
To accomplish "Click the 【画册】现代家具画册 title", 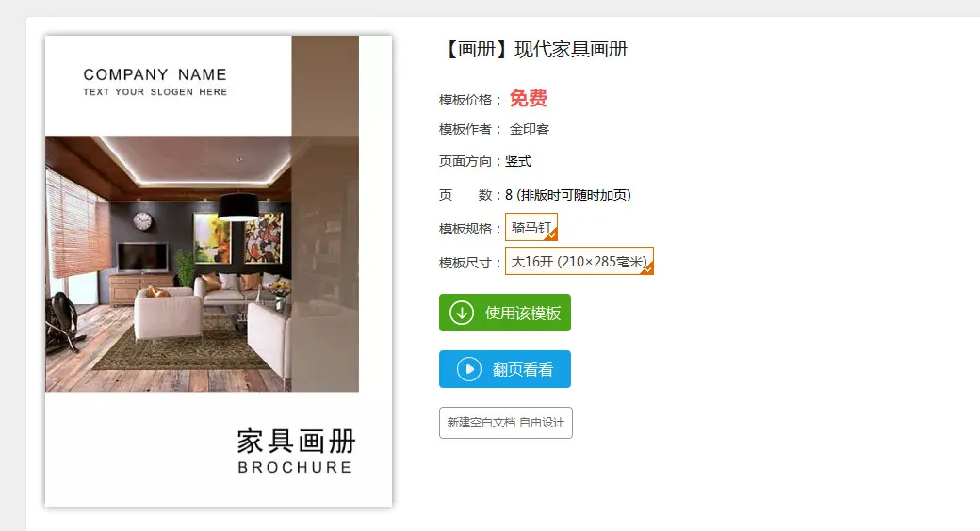I will (x=533, y=49).
